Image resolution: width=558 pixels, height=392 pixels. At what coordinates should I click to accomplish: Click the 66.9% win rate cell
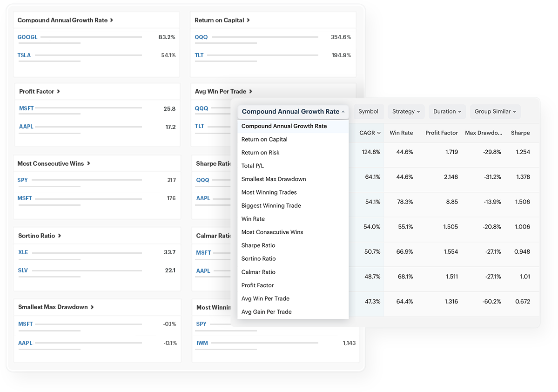click(x=404, y=252)
